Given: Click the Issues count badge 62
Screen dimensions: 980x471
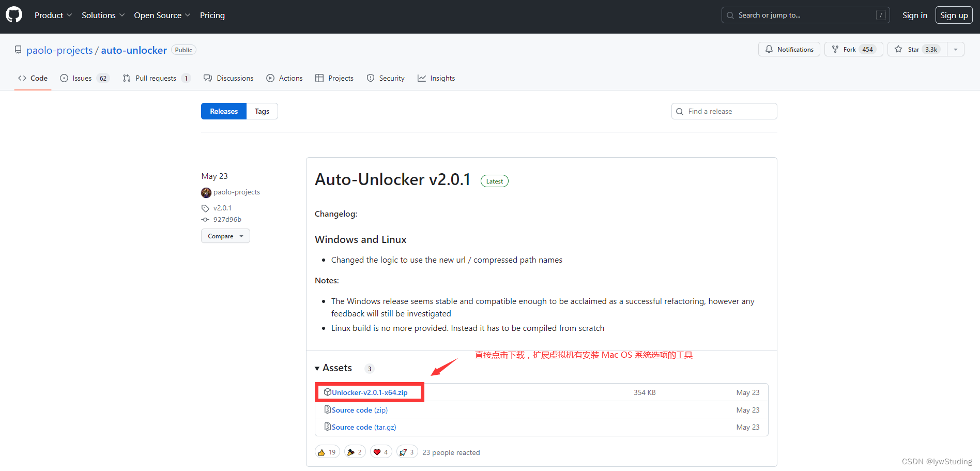Looking at the screenshot, I should click(103, 79).
